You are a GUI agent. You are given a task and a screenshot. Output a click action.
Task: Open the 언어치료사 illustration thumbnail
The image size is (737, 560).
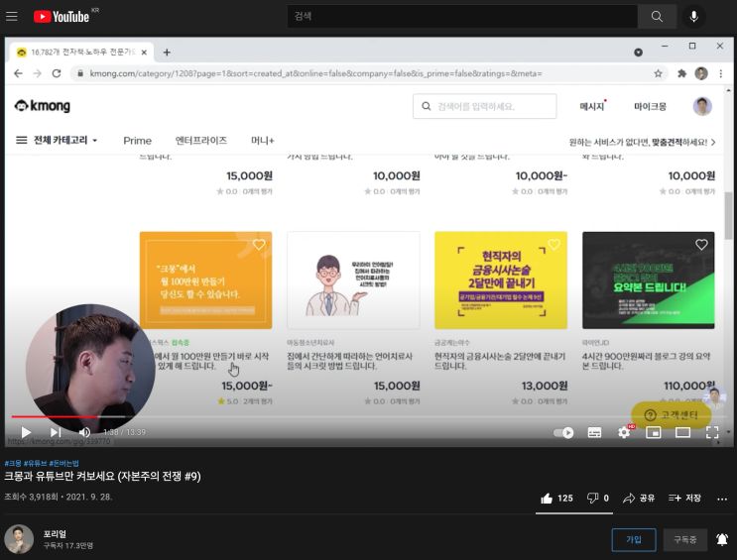point(353,280)
